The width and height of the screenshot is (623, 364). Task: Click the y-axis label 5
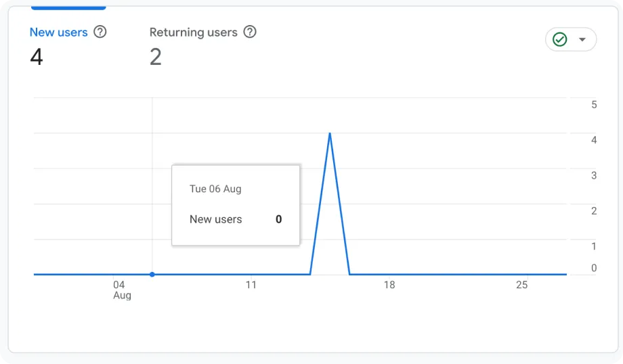coord(594,105)
